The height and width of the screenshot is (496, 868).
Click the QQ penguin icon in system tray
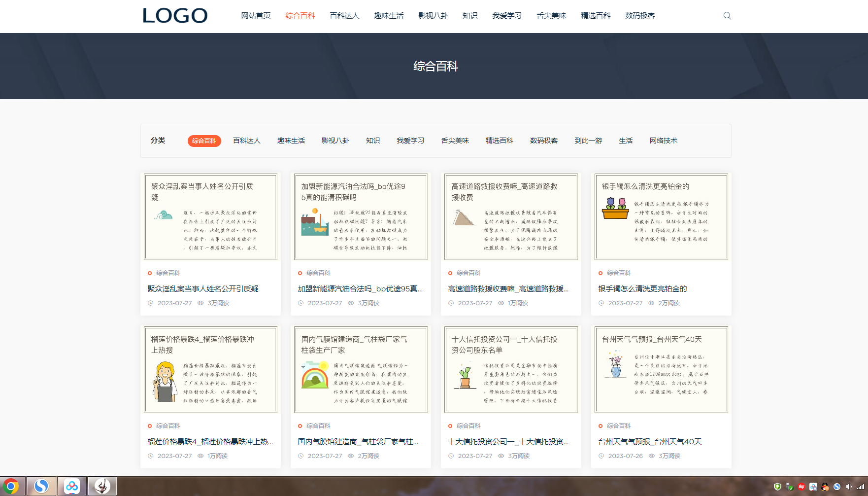tap(825, 487)
